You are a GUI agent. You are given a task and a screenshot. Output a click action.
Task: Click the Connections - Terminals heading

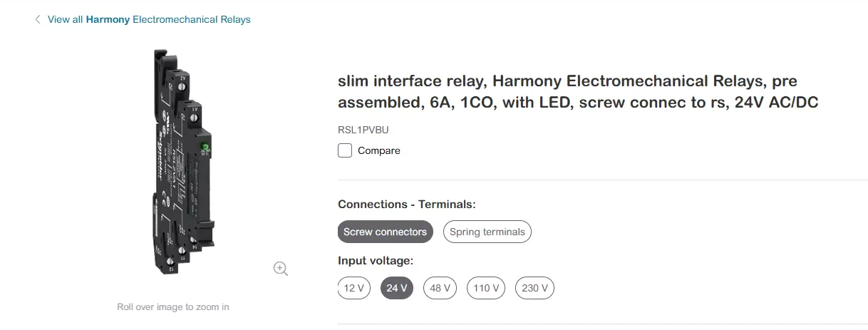[x=406, y=205]
